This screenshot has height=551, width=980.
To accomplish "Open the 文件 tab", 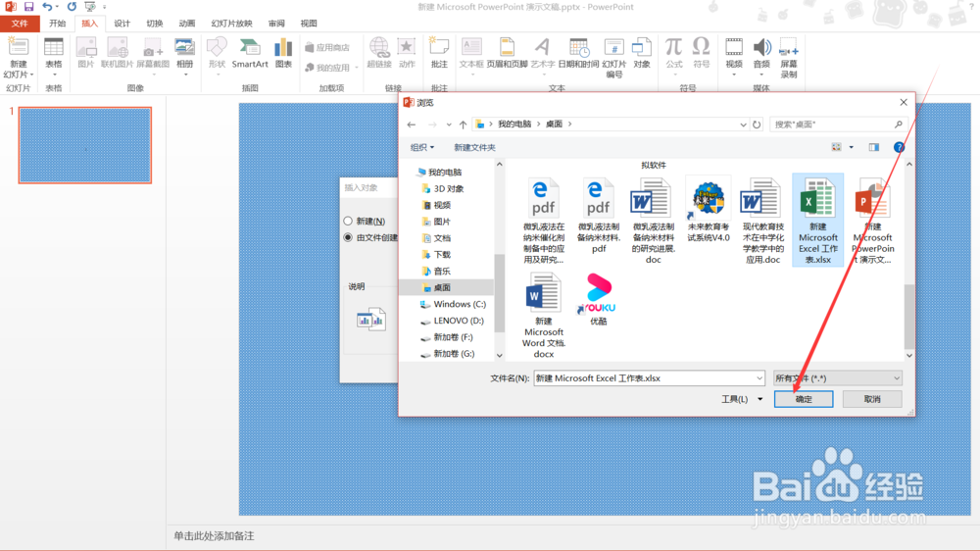I will pyautogui.click(x=20, y=24).
